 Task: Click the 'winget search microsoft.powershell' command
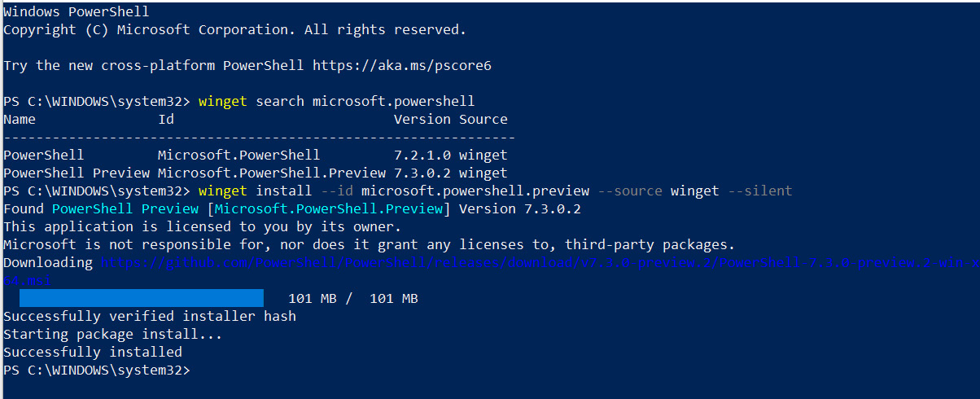(336, 102)
